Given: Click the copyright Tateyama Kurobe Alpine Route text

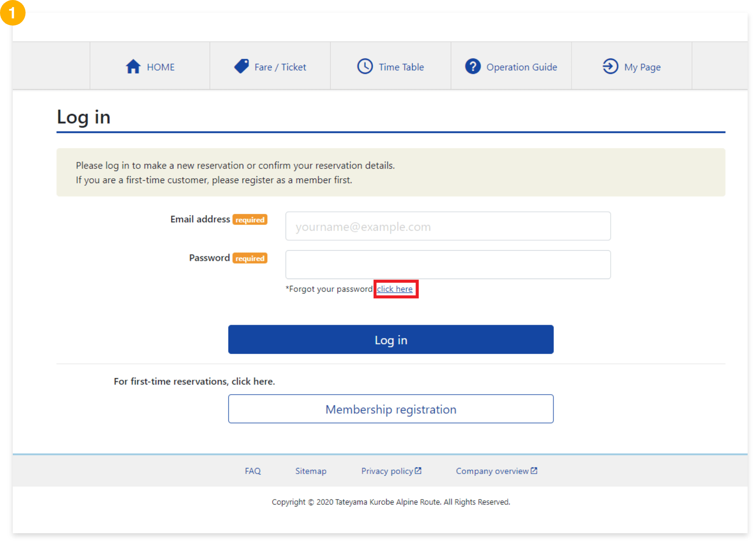Looking at the screenshot, I should click(391, 502).
